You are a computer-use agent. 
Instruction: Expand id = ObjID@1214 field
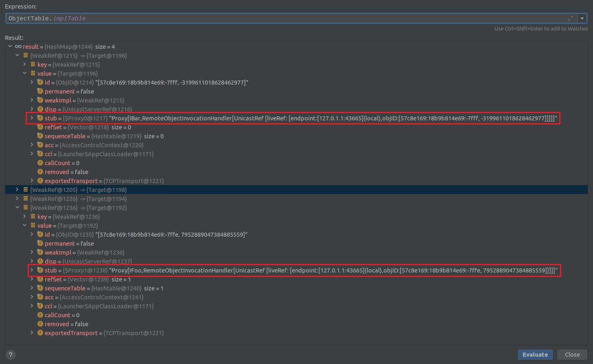pyautogui.click(x=32, y=82)
